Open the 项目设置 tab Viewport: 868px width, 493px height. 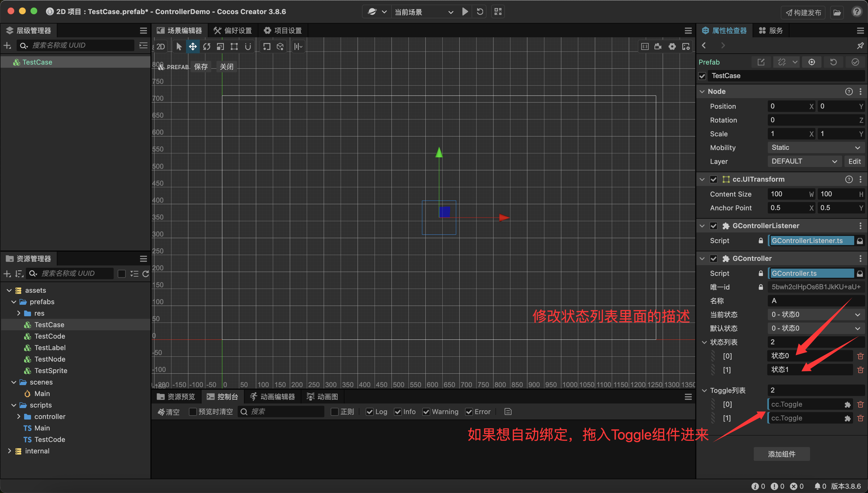tap(283, 30)
